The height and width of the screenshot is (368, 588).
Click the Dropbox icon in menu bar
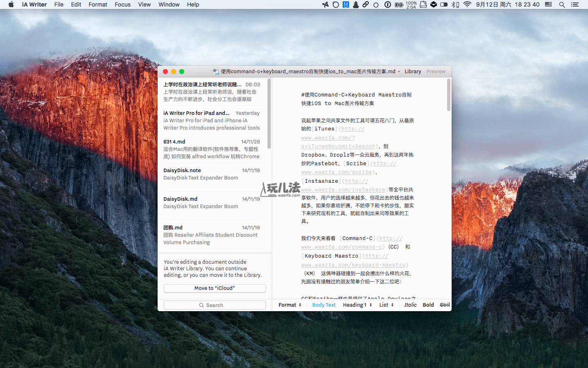pyautogui.click(x=434, y=4)
